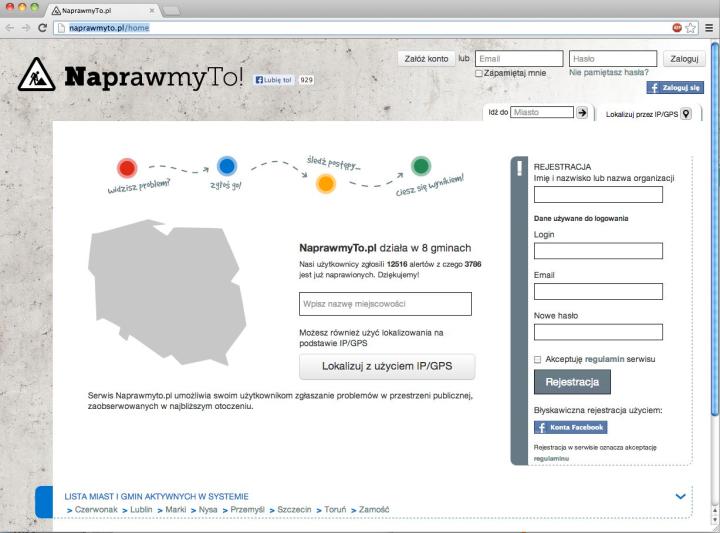
Task: Click the arrow button next to Miasto field
Action: (583, 113)
